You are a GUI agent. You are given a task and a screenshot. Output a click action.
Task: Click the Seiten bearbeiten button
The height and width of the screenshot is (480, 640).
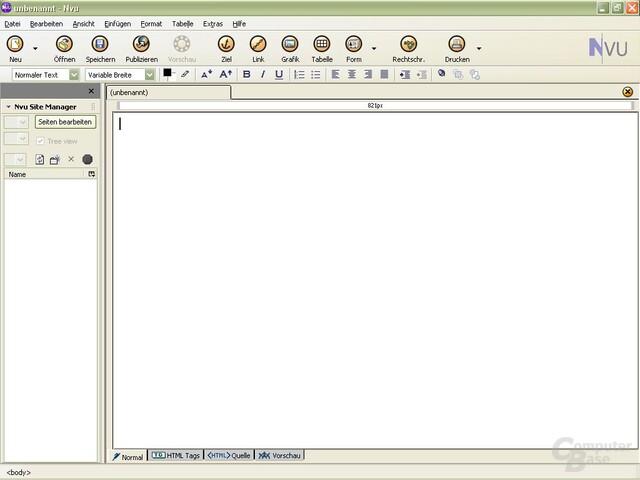[x=65, y=122]
